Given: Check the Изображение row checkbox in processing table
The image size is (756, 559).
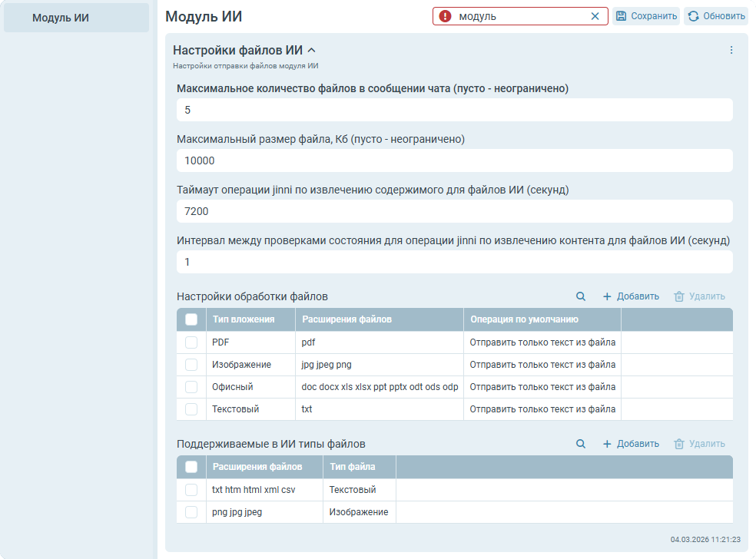Looking at the screenshot, I should (x=191, y=365).
